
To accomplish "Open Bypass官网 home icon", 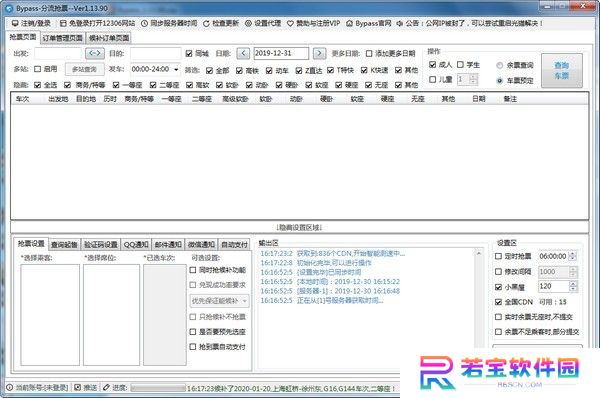I will [349, 23].
